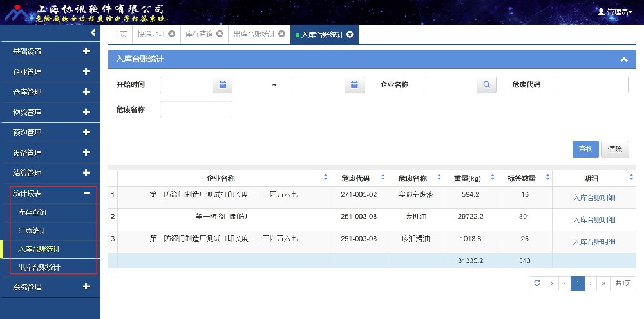Click the 废润滑油 waste name cell
This screenshot has width=644, height=319.
pos(415,239)
